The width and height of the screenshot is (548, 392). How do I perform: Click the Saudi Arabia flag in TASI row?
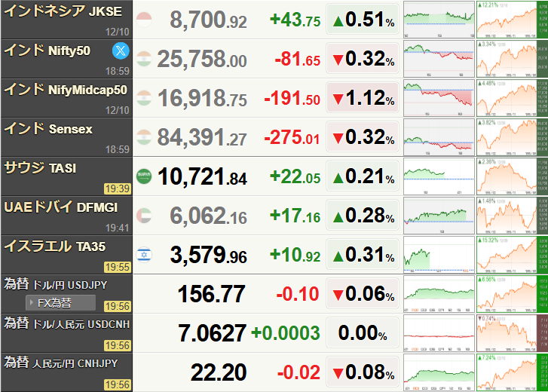(x=144, y=176)
